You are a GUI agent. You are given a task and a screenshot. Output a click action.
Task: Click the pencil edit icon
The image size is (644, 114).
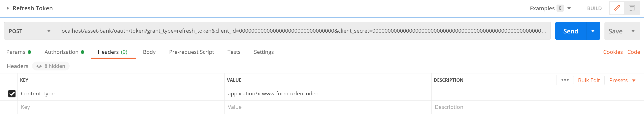tap(617, 8)
